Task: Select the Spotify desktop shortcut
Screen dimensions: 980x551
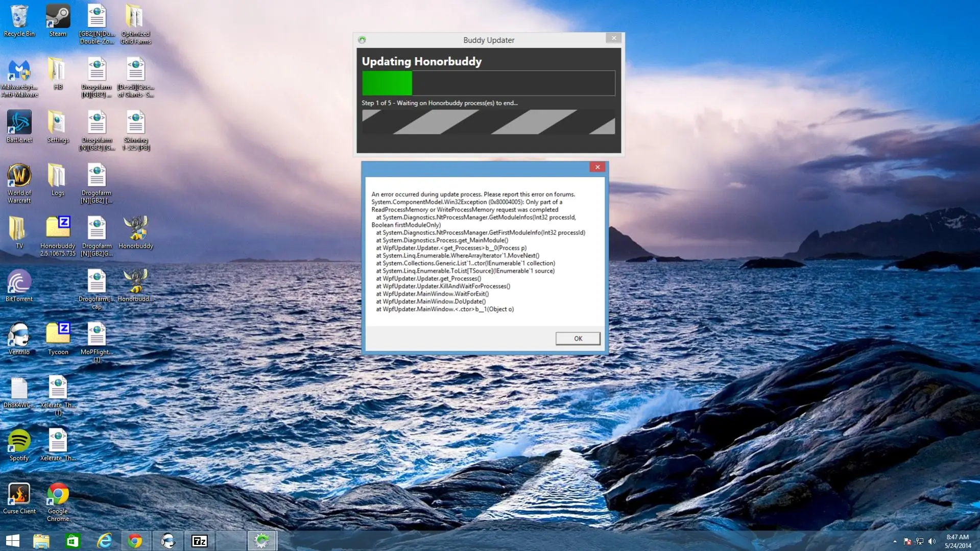Action: pos(19,444)
